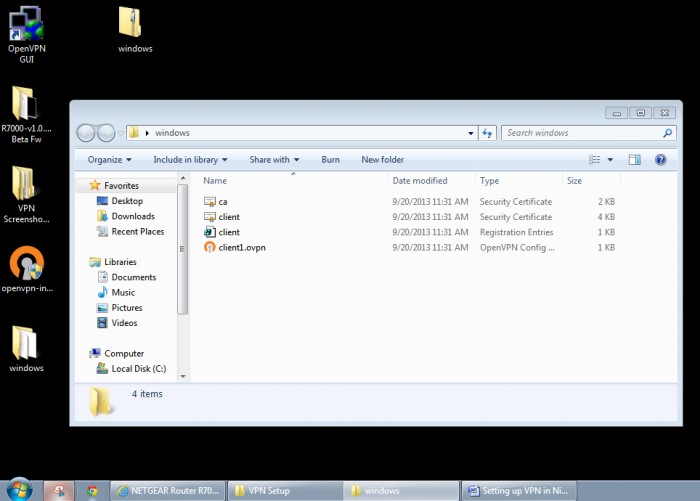Click the refresh button beside address bar

(x=487, y=133)
